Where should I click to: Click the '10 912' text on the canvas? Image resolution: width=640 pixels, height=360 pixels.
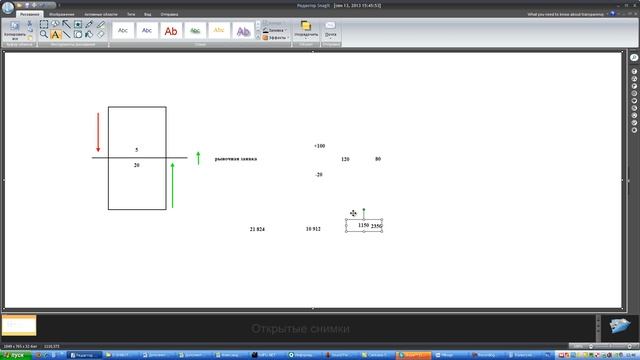pos(313,229)
